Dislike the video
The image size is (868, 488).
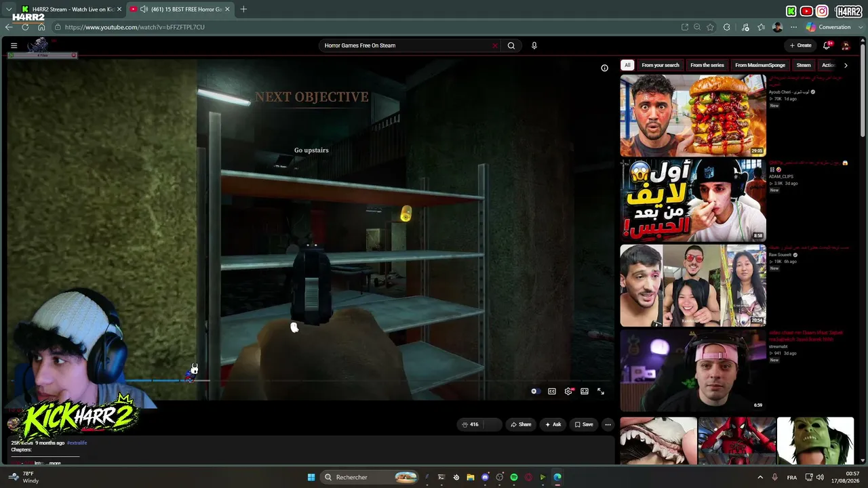pyautogui.click(x=493, y=424)
